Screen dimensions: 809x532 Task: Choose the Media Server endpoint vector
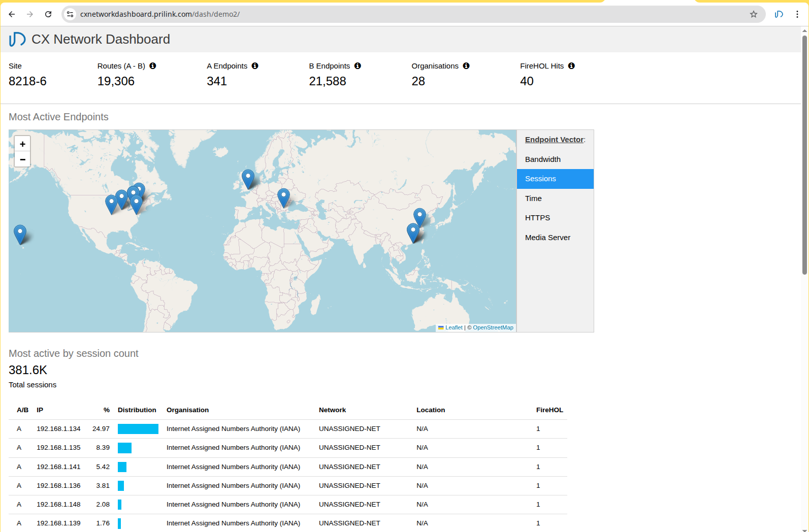[x=547, y=238]
